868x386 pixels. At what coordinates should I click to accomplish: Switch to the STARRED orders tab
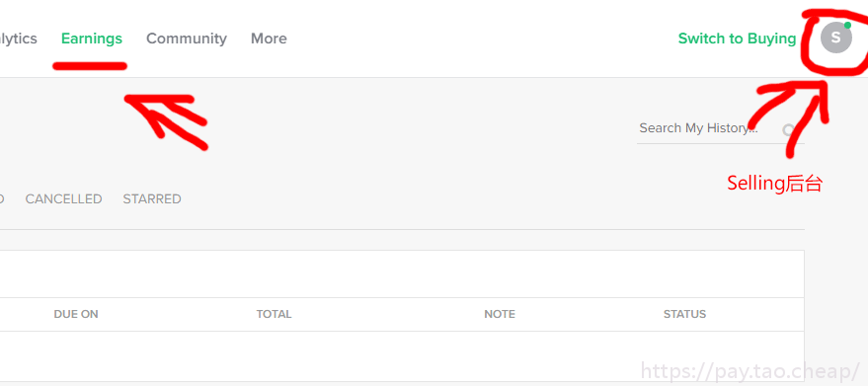(152, 198)
